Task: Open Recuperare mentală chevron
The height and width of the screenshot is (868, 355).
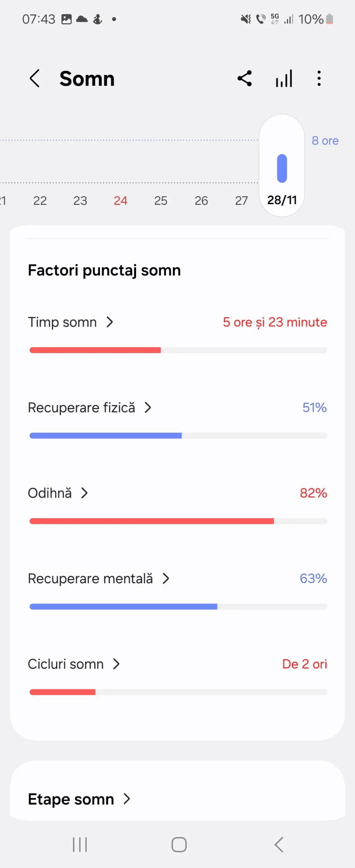Action: tap(166, 578)
